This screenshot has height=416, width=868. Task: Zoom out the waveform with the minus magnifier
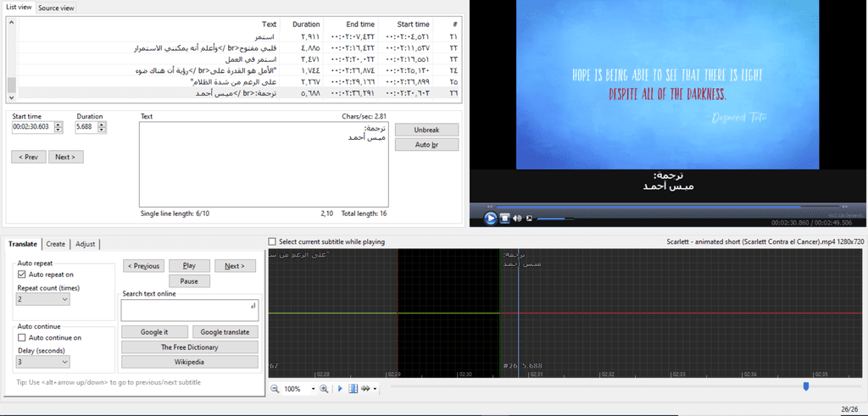(275, 389)
